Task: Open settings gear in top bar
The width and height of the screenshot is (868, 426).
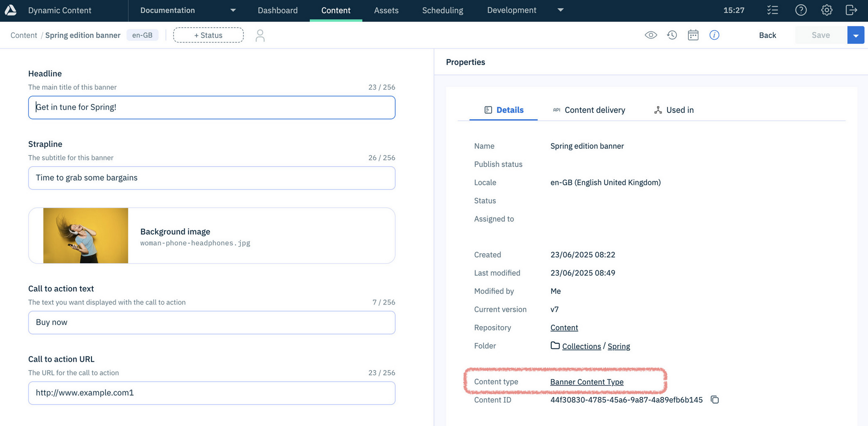Action: tap(826, 10)
